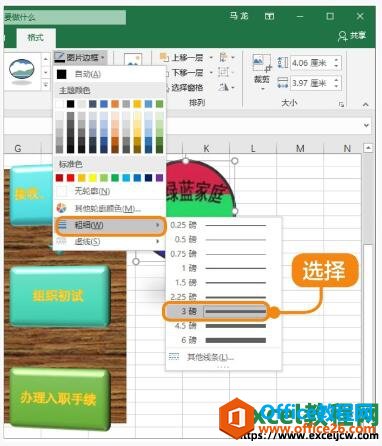Select column G header
382x446 pixels.
click(x=18, y=148)
